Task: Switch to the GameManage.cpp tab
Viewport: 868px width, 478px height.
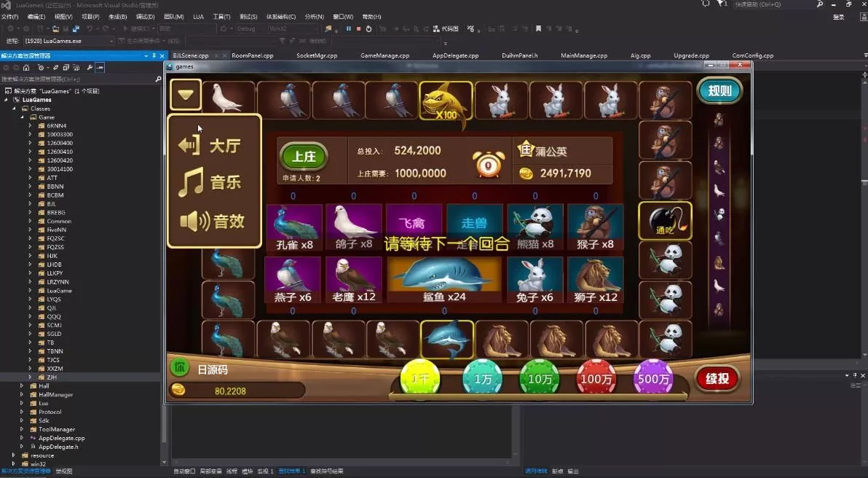Action: (384, 55)
